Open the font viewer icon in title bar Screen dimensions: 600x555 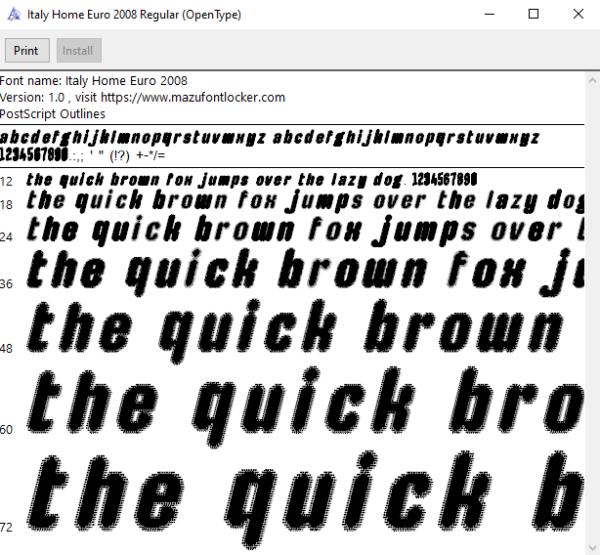coord(14,15)
